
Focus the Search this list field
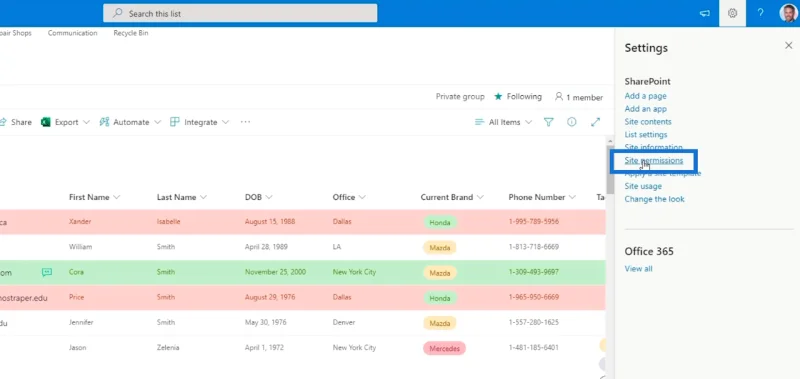coord(240,13)
